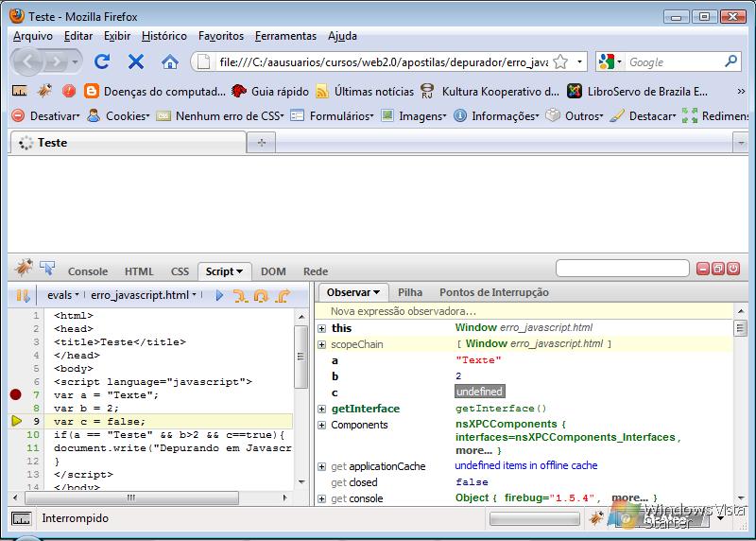This screenshot has height=541, width=756.
Task: Open Doenças do computad... bookmark
Action: coord(154,91)
